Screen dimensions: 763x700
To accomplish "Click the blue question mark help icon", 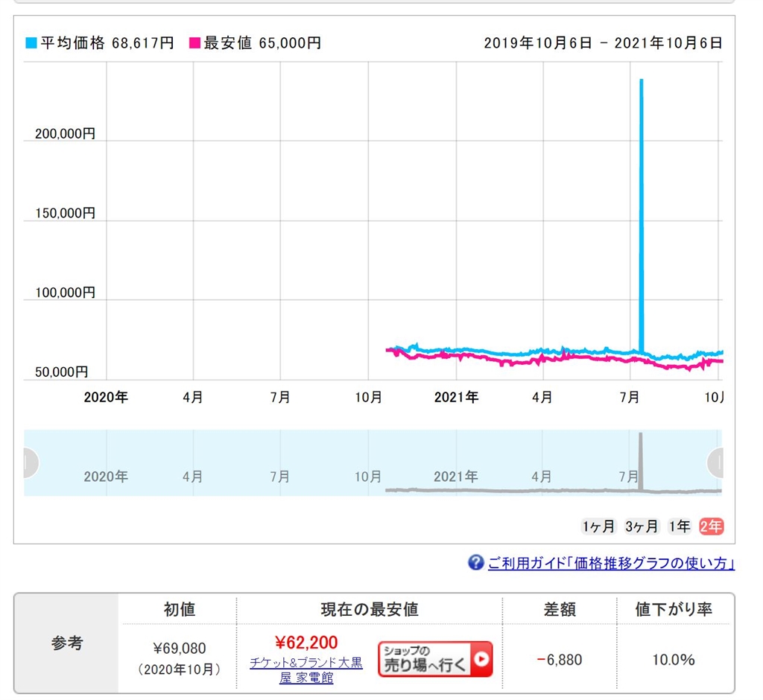I will [475, 562].
